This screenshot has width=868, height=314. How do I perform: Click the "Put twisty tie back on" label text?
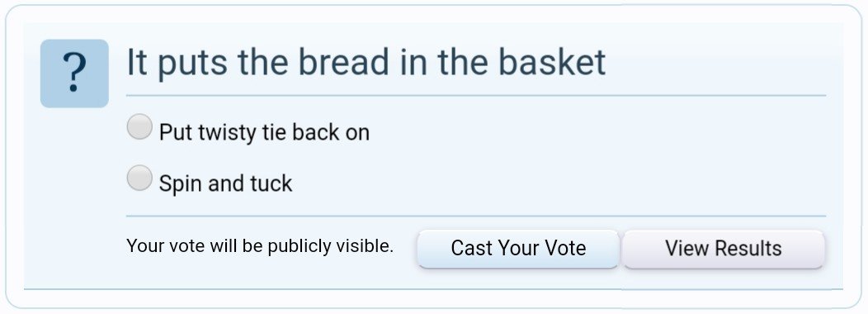264,132
